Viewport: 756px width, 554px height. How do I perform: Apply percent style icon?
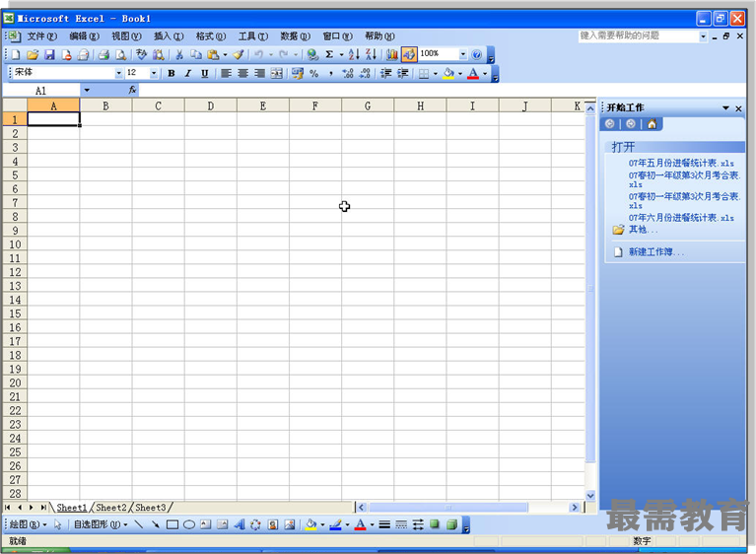[313, 73]
